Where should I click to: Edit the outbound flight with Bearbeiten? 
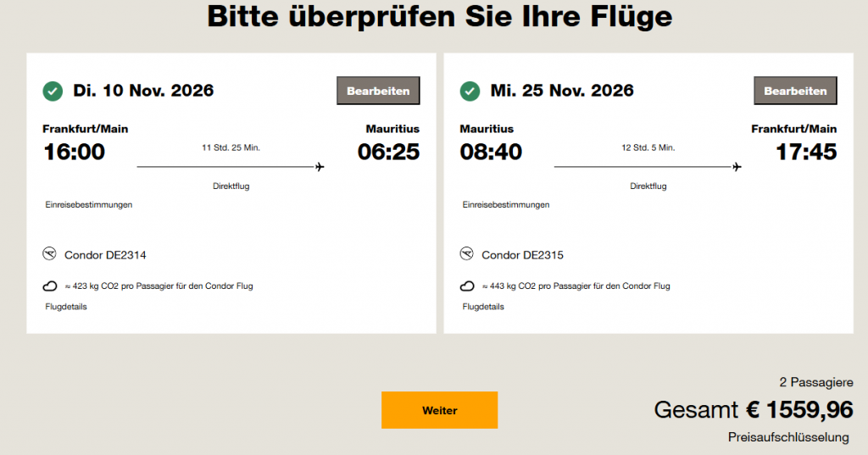tap(378, 91)
